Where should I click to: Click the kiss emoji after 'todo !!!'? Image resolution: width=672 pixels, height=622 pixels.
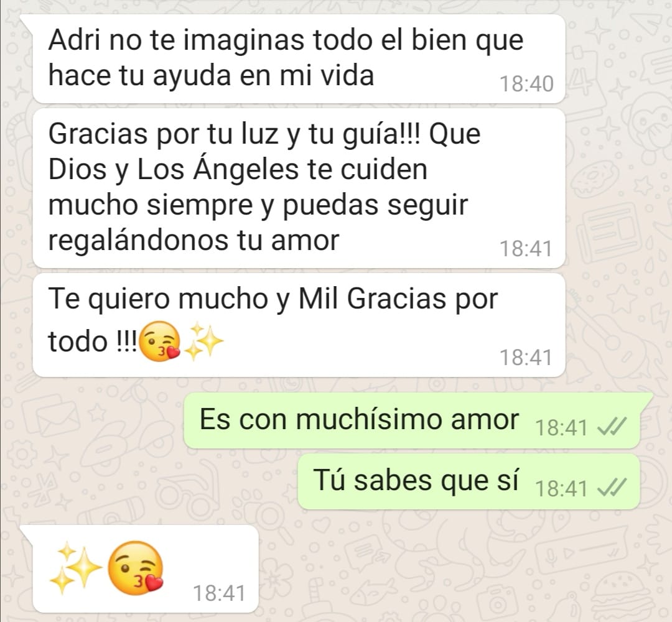tap(161, 342)
